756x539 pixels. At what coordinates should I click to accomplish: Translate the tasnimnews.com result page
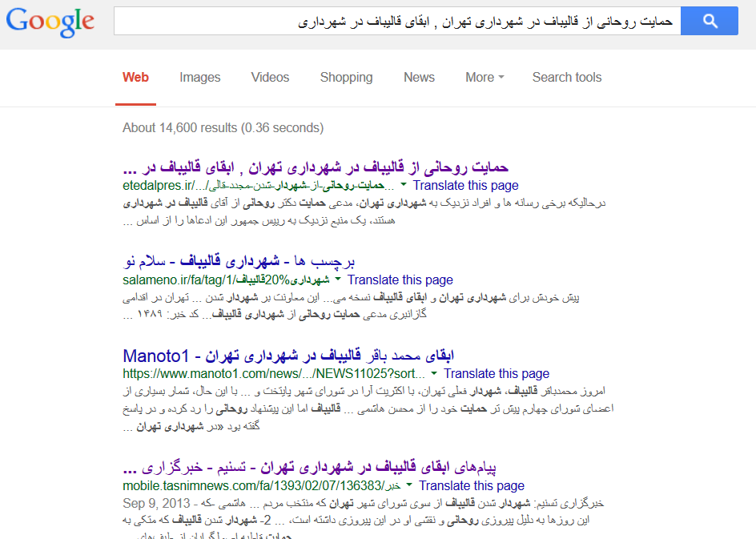[x=472, y=485]
